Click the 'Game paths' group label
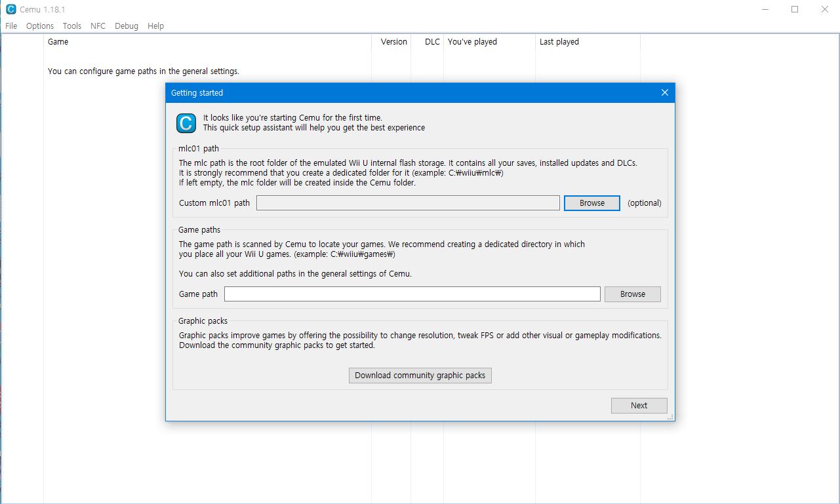This screenshot has width=840, height=504. pyautogui.click(x=199, y=230)
